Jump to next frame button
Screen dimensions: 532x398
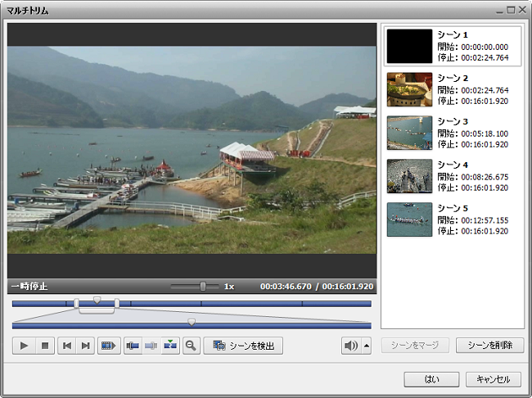[85, 346]
